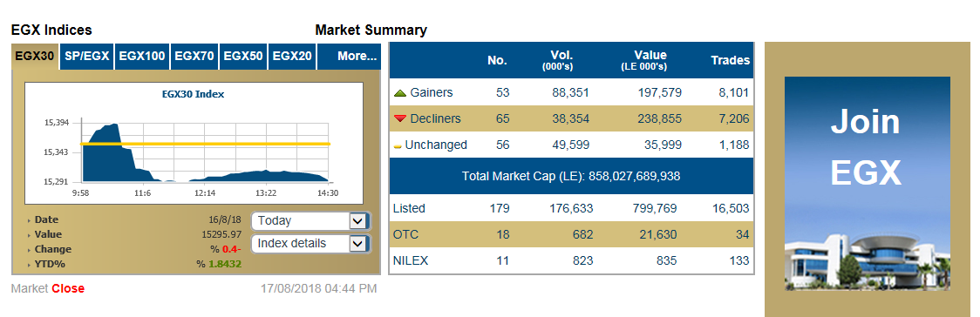The image size is (980, 317).
Task: Switch to the EGX100 tab
Action: pos(142,56)
